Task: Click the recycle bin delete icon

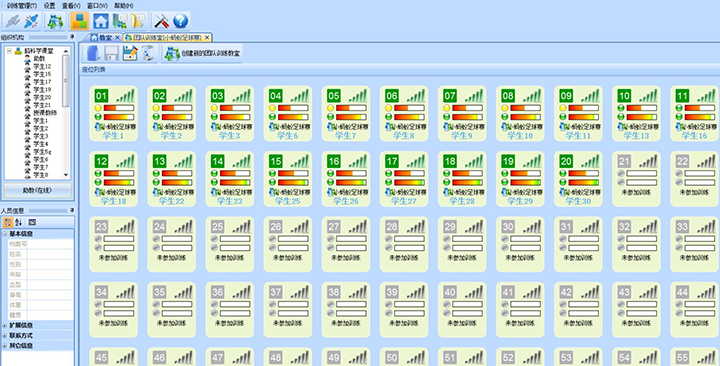Action: coord(148,53)
